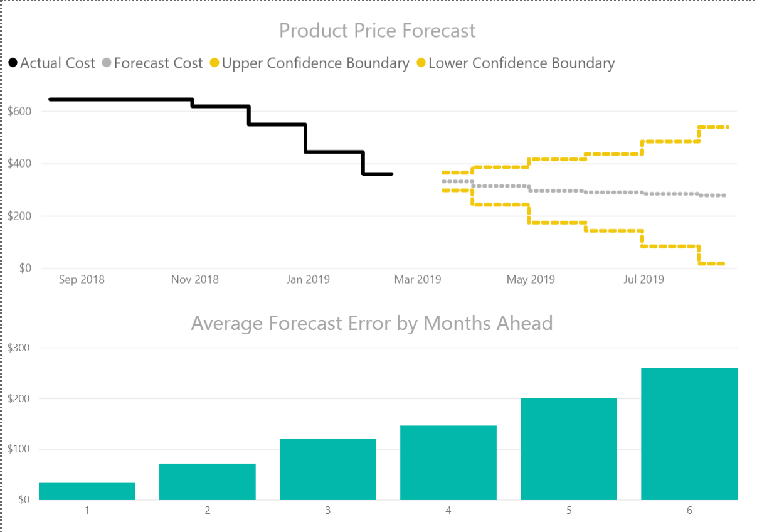Click the bar for month 4
The width and height of the screenshot is (757, 532).
click(448, 463)
